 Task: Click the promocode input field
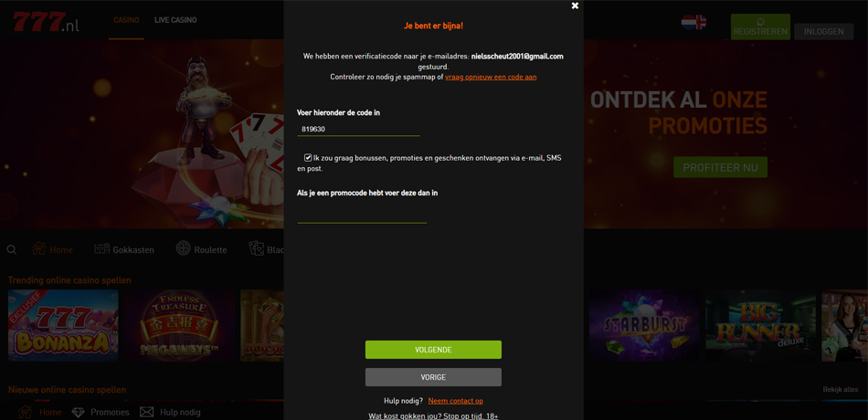(x=362, y=215)
